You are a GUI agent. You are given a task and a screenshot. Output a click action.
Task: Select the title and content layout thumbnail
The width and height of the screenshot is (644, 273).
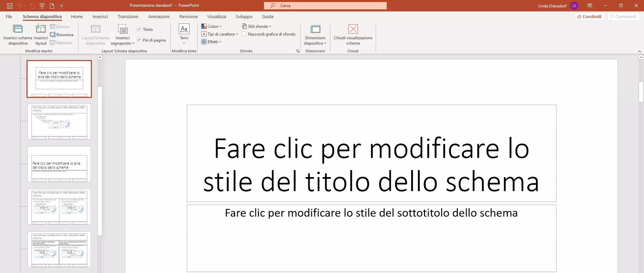click(x=59, y=121)
